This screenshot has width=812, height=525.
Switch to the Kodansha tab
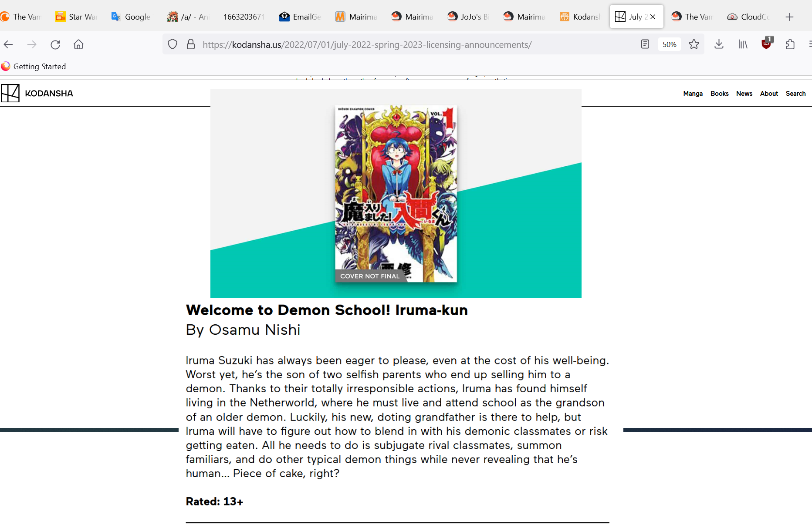(580, 17)
